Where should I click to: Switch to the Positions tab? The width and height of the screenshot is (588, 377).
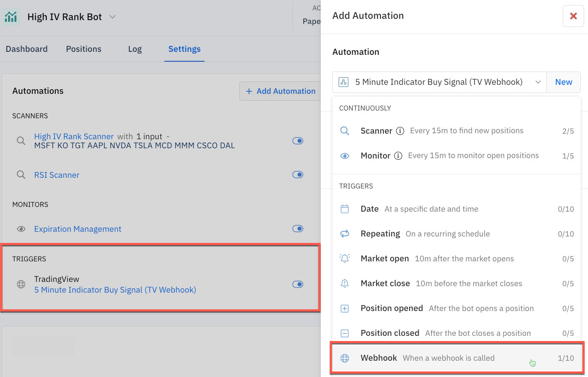click(84, 49)
